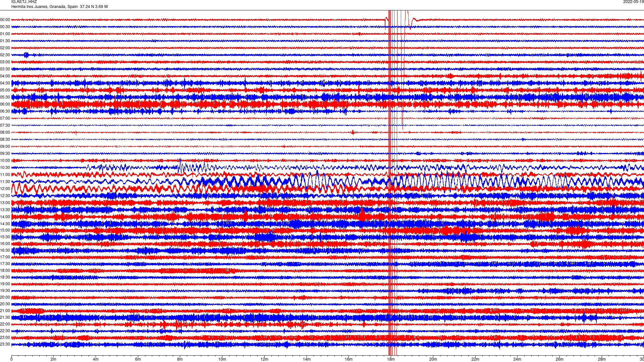Select the 19:30 trace time label

coord(5,291)
